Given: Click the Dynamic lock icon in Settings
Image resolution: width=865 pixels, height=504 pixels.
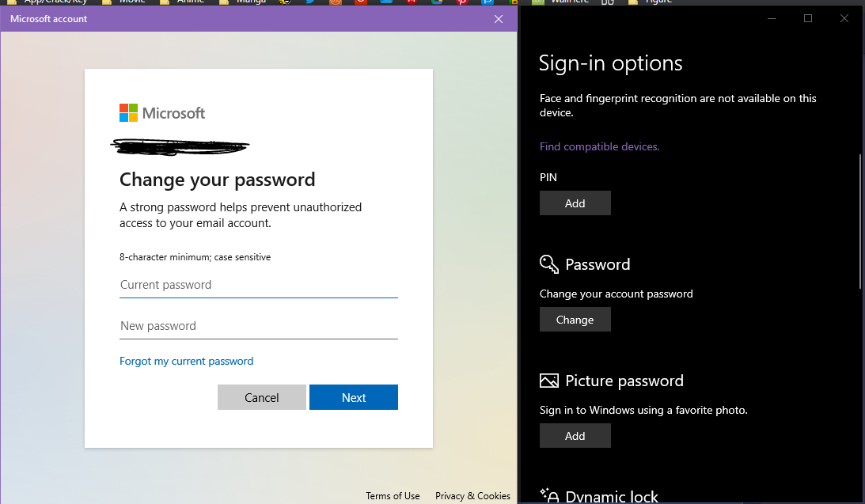Looking at the screenshot, I should click(x=549, y=496).
